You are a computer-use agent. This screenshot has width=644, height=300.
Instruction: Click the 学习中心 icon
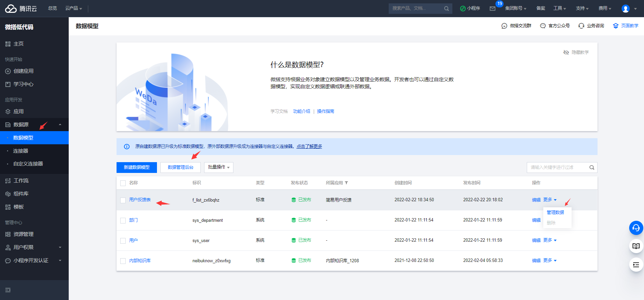(x=8, y=84)
